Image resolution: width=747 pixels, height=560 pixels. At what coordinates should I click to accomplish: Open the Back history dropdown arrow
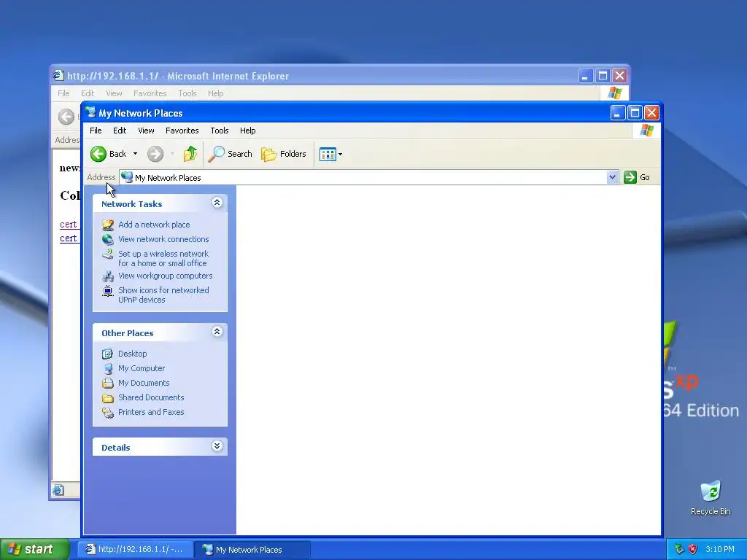(135, 154)
